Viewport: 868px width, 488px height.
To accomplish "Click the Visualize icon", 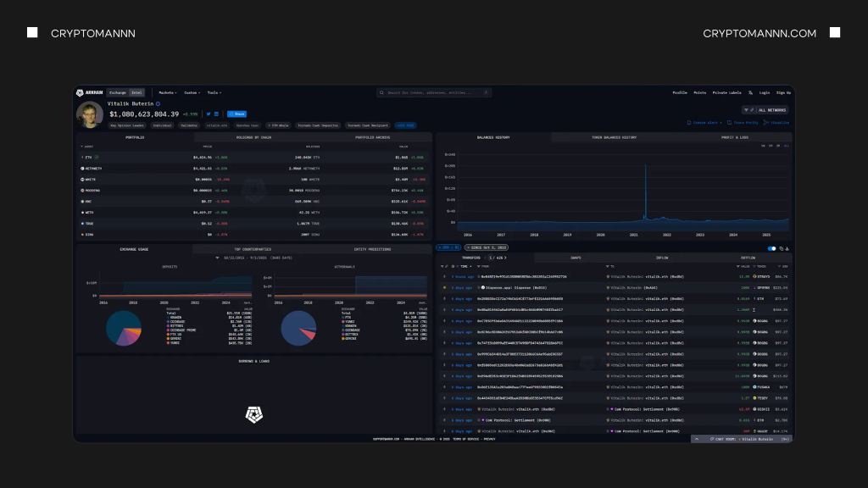I will point(765,123).
